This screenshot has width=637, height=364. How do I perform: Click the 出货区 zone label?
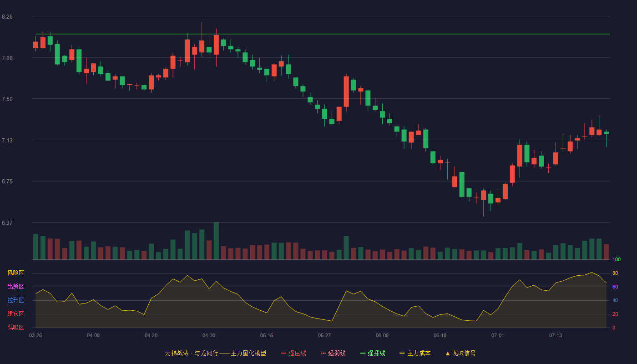[15, 287]
